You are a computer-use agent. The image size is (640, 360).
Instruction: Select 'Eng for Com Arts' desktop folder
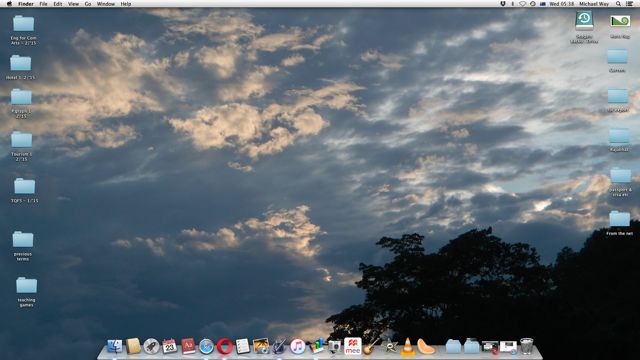coord(23,24)
